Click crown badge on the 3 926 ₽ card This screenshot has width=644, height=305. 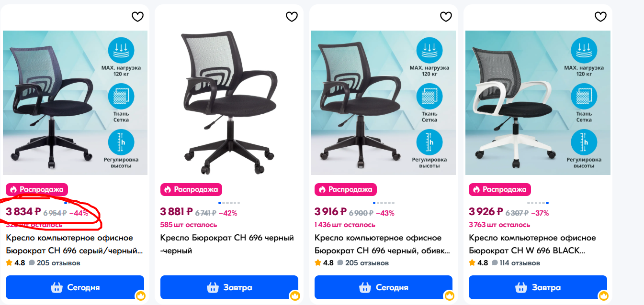tap(603, 295)
